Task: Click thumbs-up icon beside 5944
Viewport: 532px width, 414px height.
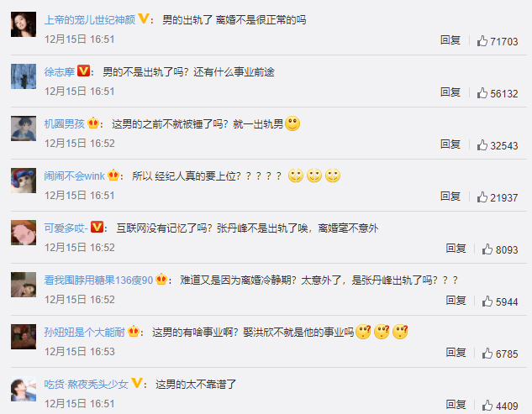Action: (x=487, y=301)
